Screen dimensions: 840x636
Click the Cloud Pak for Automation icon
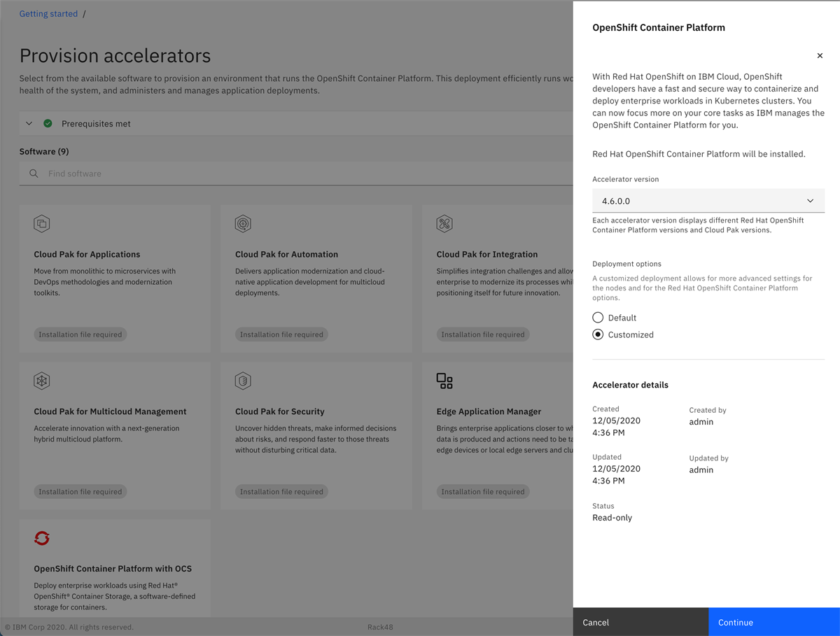[x=243, y=223]
